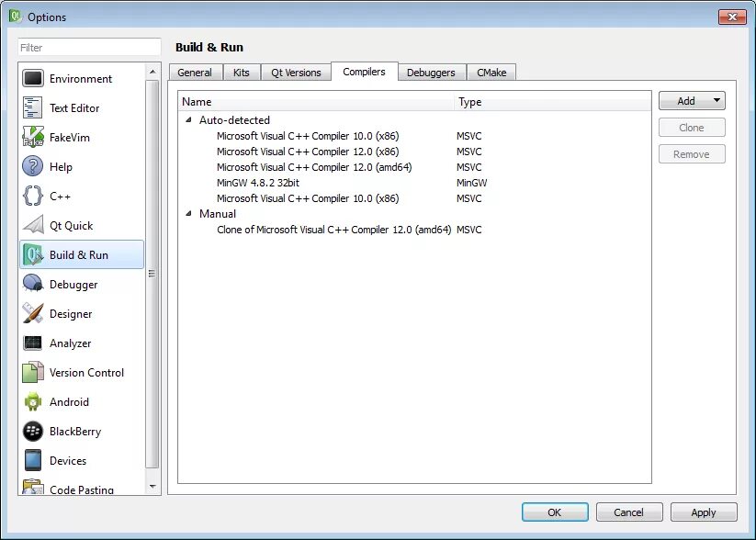The image size is (756, 540).
Task: Switch to the General tab
Action: (x=195, y=73)
